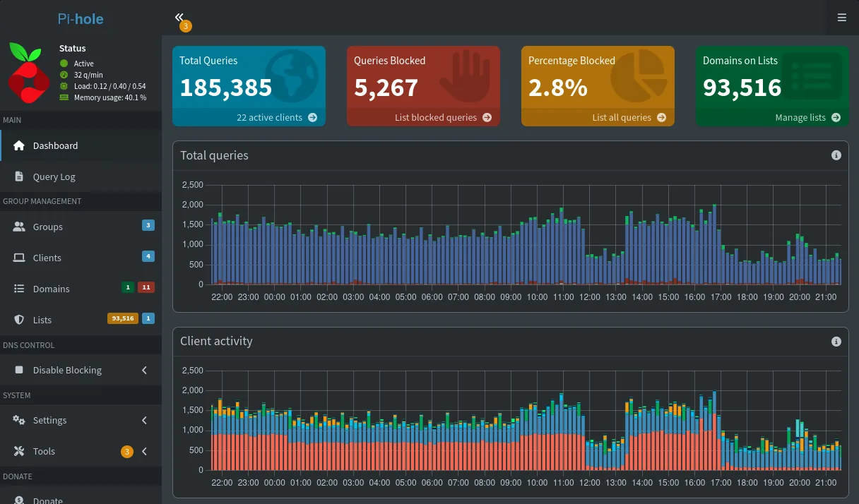The height and width of the screenshot is (504, 859).
Task: Click the orange 3 notification badge near chevron
Action: point(185,26)
